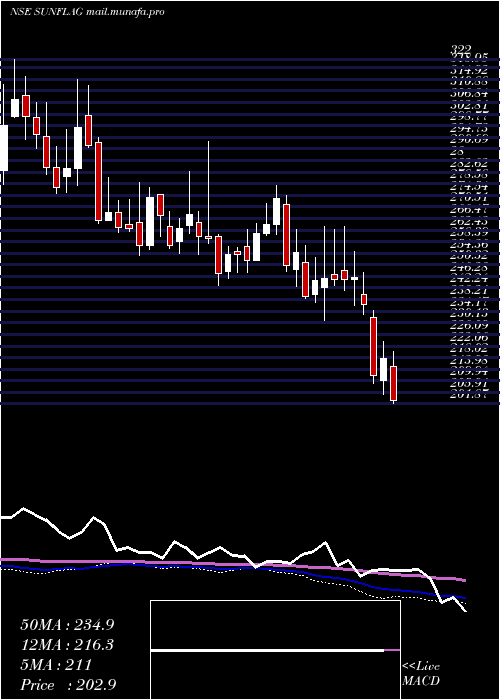Click the white MACD zero line in the box
Viewport: 500px width, 700px height.
pos(267,650)
